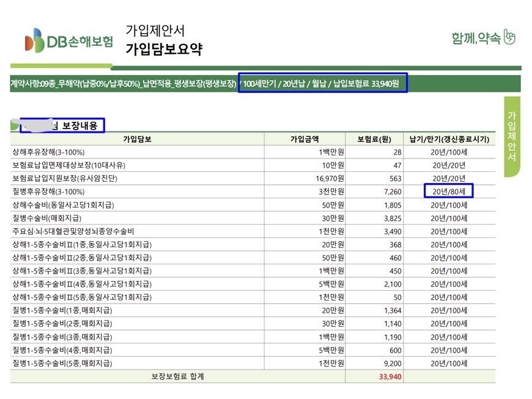Screen dimensions: 532x399
Task: Select the 보장내용 section heading
Action: pyautogui.click(x=79, y=125)
